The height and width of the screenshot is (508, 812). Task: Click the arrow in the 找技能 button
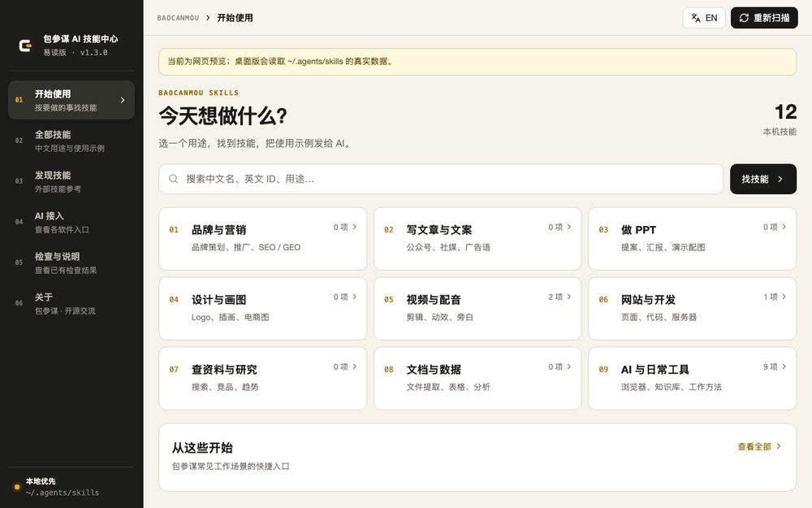pos(780,179)
